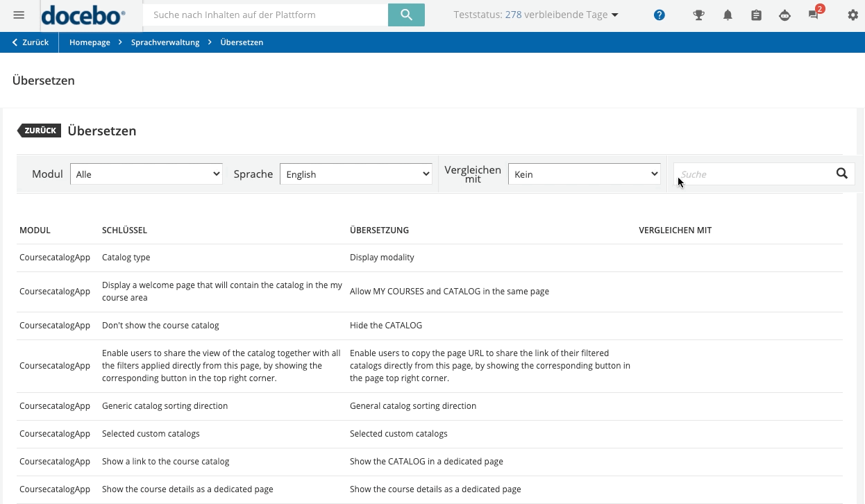The image size is (865, 504).
Task: Click 'Generic catalog sorting direction' key
Action: [165, 406]
